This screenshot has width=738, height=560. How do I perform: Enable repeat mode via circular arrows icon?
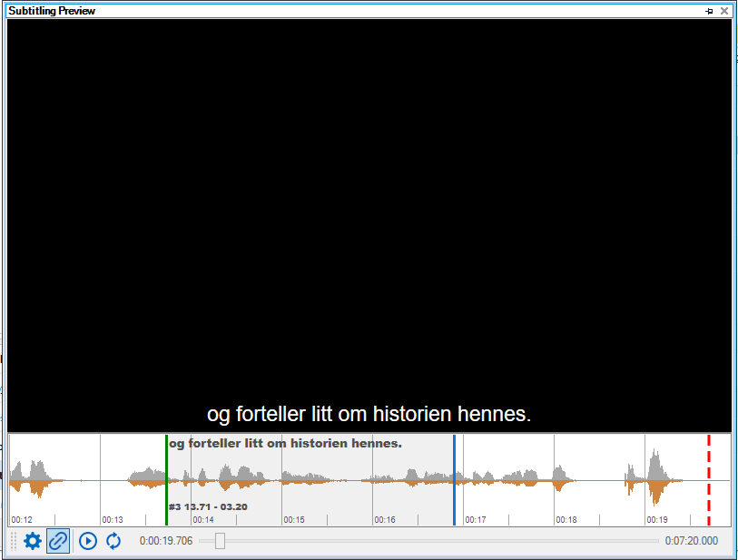click(113, 541)
